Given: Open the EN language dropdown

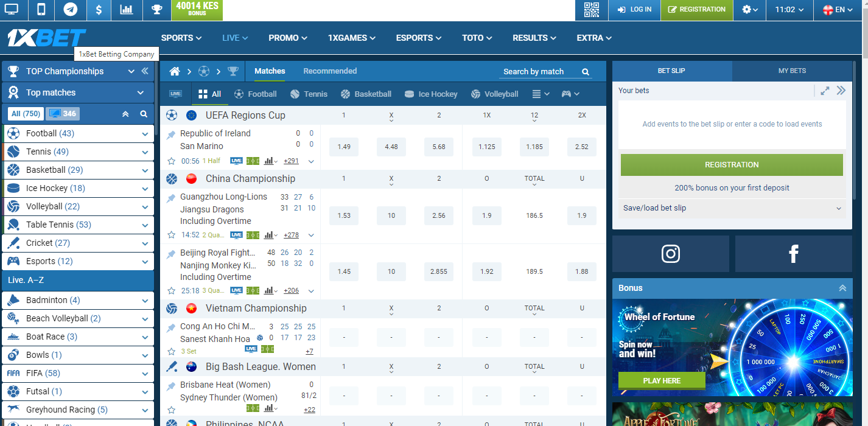Looking at the screenshot, I should pos(838,10).
